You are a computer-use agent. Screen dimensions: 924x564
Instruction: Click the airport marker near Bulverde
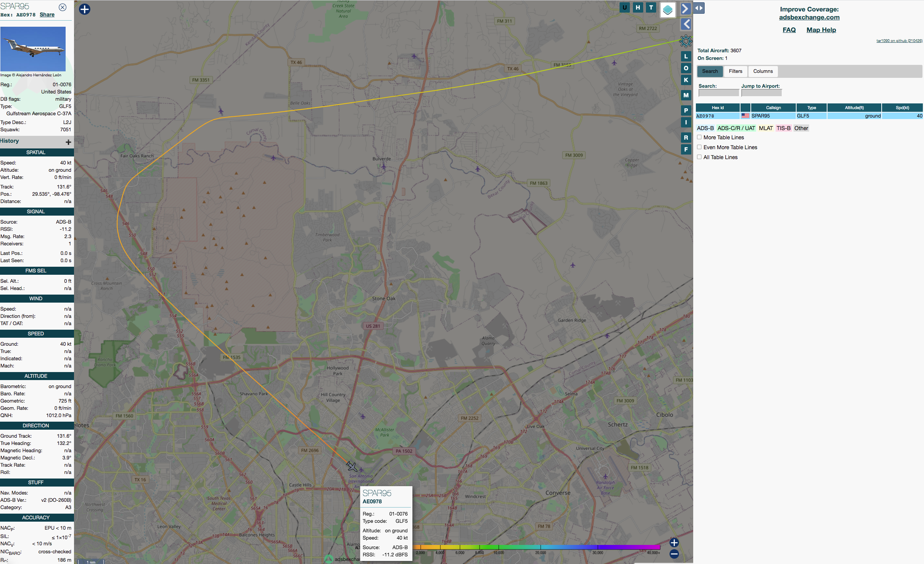tap(383, 167)
